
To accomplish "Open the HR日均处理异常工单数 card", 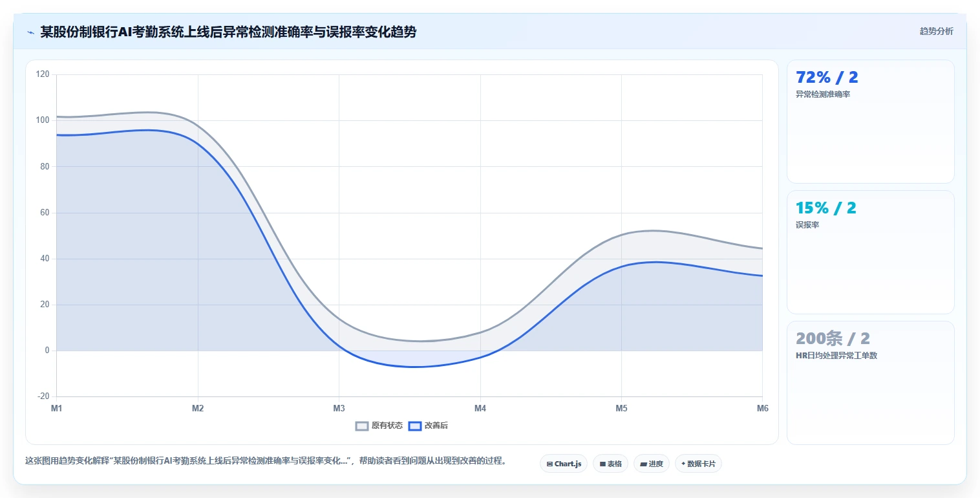I will 870,383.
